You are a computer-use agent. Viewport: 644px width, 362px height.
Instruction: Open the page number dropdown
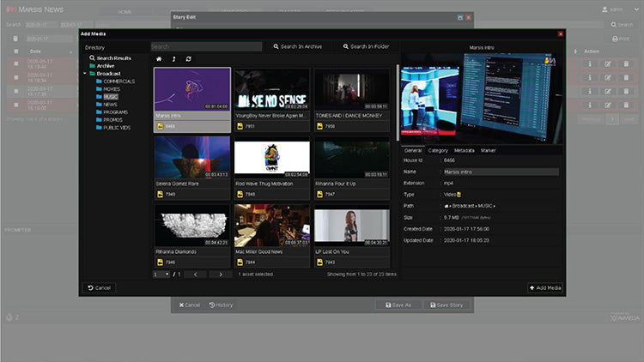(161, 274)
